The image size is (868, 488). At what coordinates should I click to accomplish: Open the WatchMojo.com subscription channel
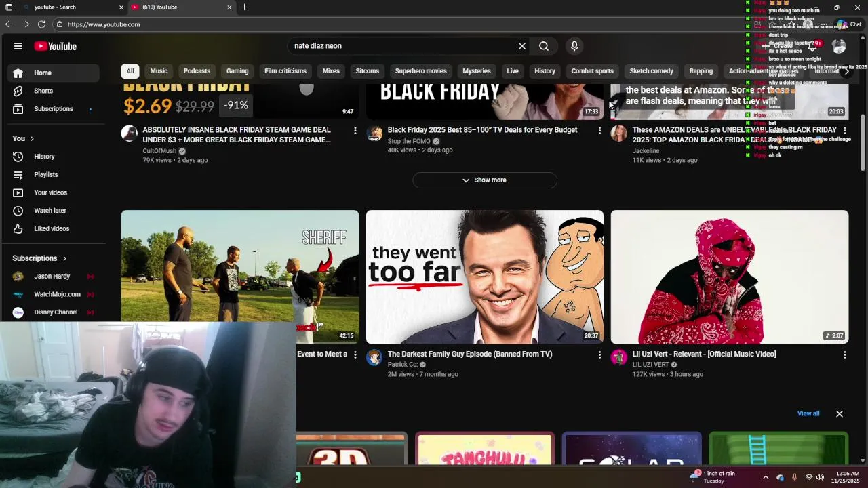click(x=54, y=295)
